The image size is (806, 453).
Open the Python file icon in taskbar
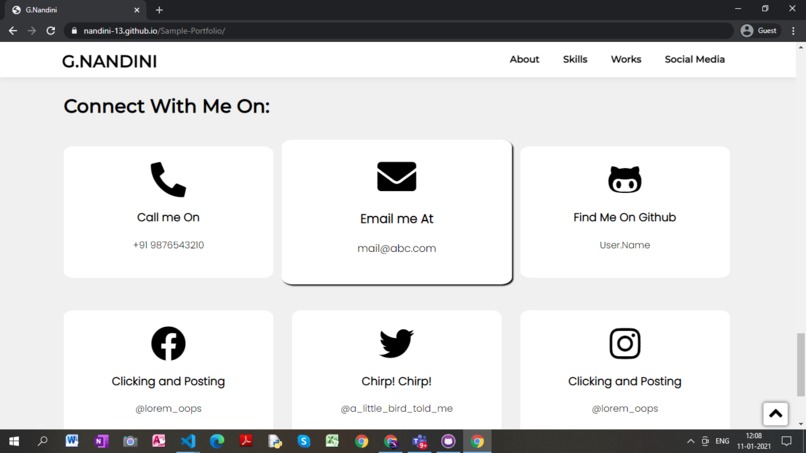(x=274, y=441)
